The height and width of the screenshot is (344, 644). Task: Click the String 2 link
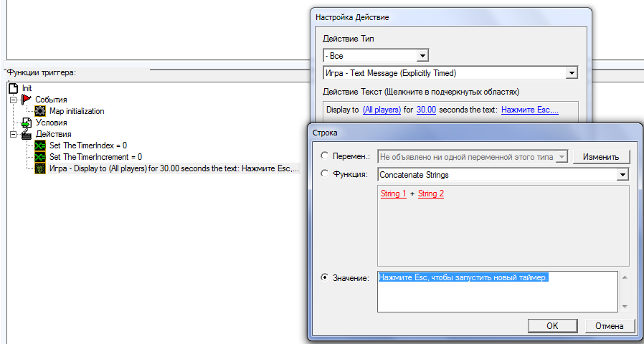(431, 193)
